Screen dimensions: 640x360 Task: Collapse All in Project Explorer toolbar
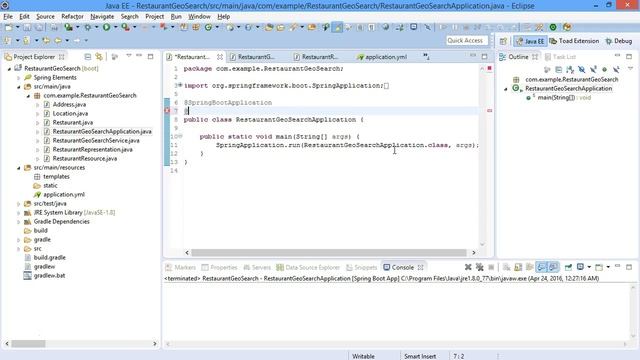(x=87, y=57)
